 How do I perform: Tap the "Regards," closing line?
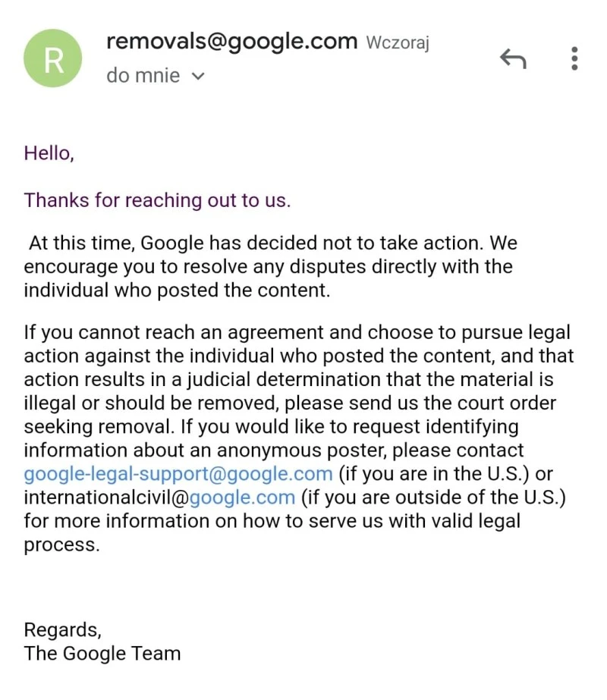(62, 629)
